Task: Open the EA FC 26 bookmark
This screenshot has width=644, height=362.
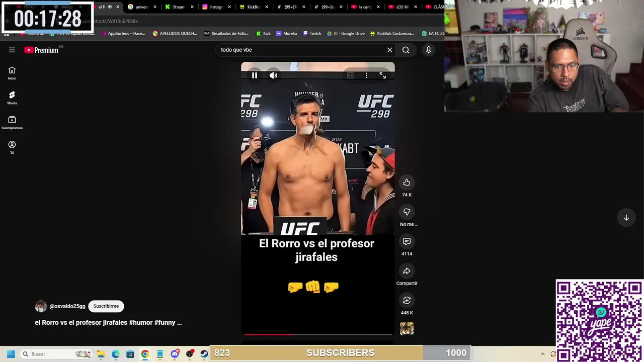Action: pos(433,34)
